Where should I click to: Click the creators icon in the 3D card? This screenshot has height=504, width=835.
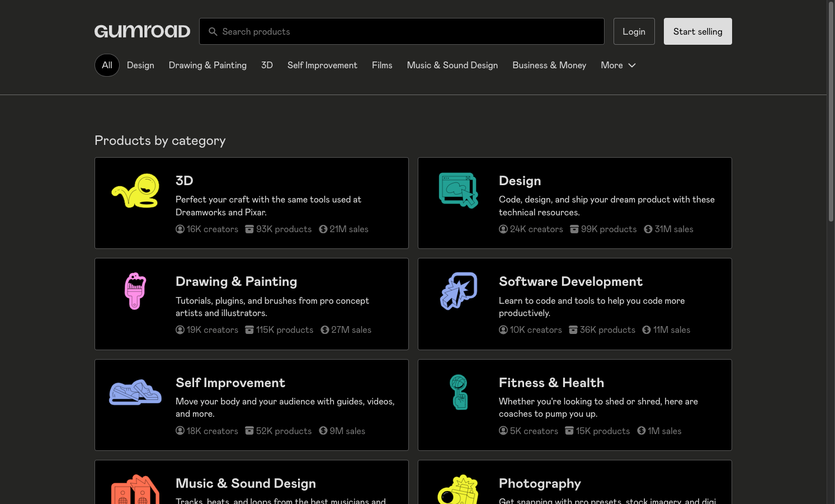coord(180,229)
